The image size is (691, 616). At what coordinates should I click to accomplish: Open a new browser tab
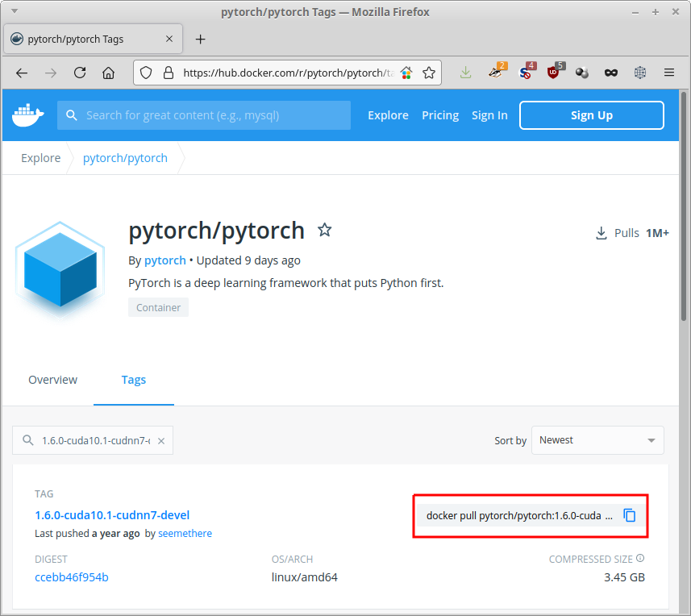pos(201,40)
